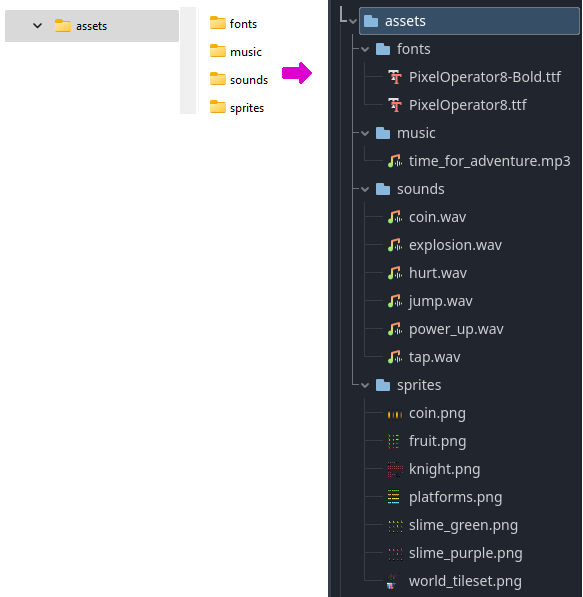Click the fruit.png sprite thumbnail icon
Image resolution: width=583 pixels, height=597 pixels.
click(393, 442)
